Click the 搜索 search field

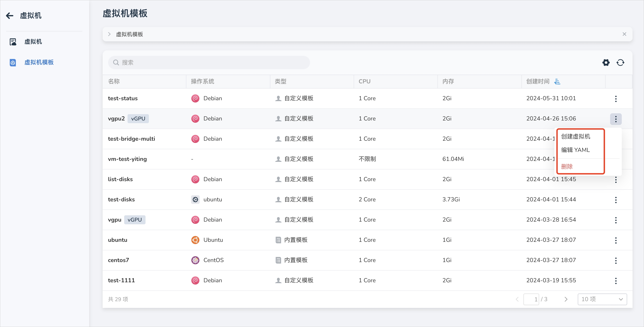209,62
